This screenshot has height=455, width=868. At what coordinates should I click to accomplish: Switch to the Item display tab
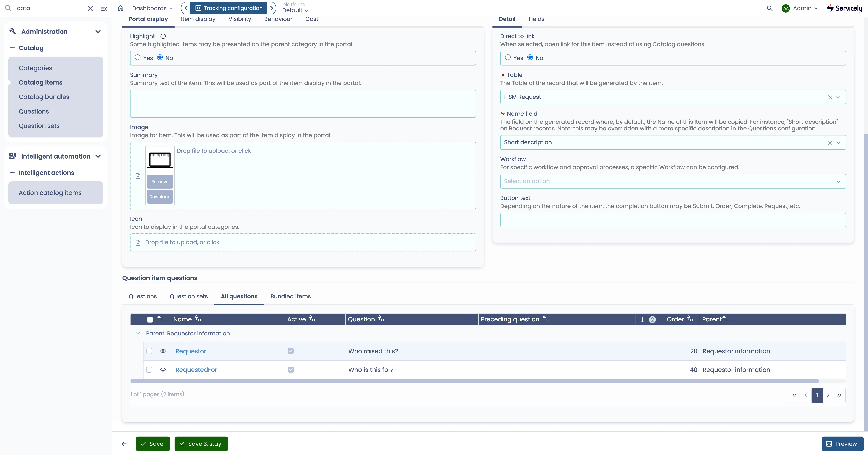tap(198, 19)
